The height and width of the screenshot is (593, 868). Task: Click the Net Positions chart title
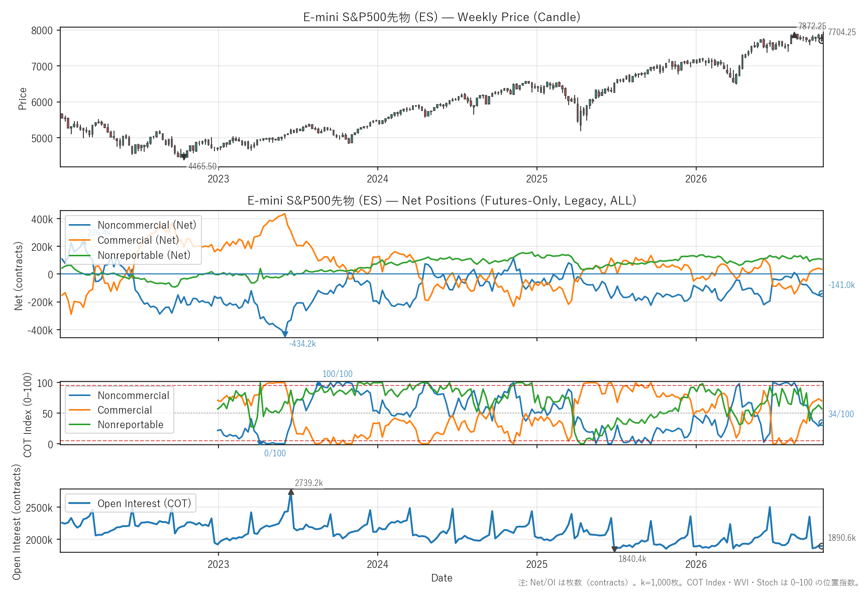click(442, 201)
